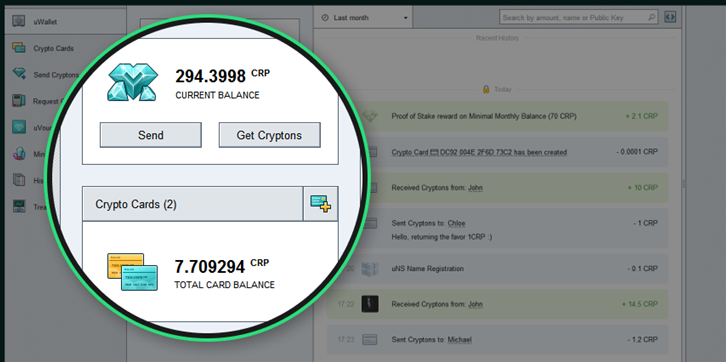Open the Send Cryptons diamond icon
The image size is (726, 362).
[x=19, y=74]
